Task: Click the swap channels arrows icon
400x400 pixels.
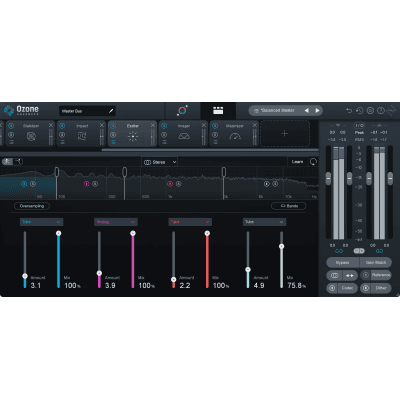Action: [350, 275]
